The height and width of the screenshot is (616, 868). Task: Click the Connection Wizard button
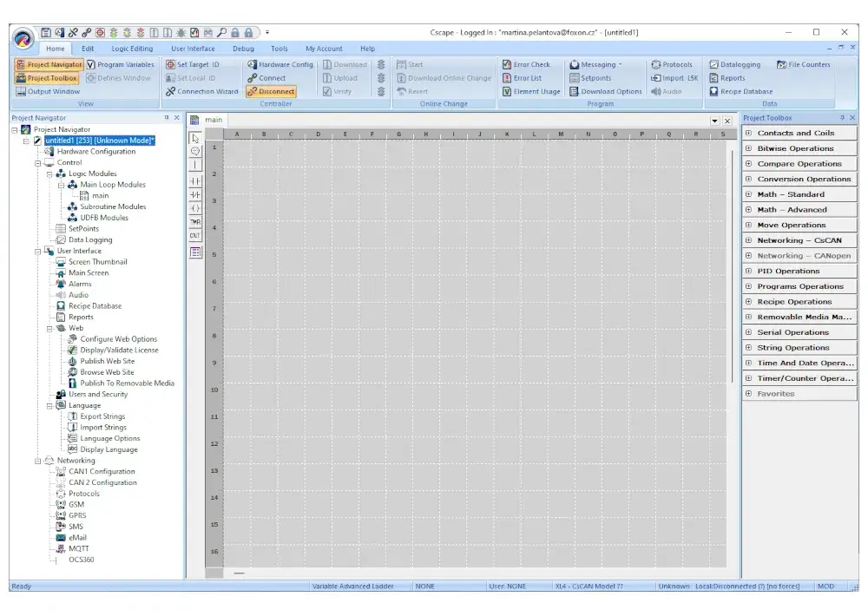point(202,91)
